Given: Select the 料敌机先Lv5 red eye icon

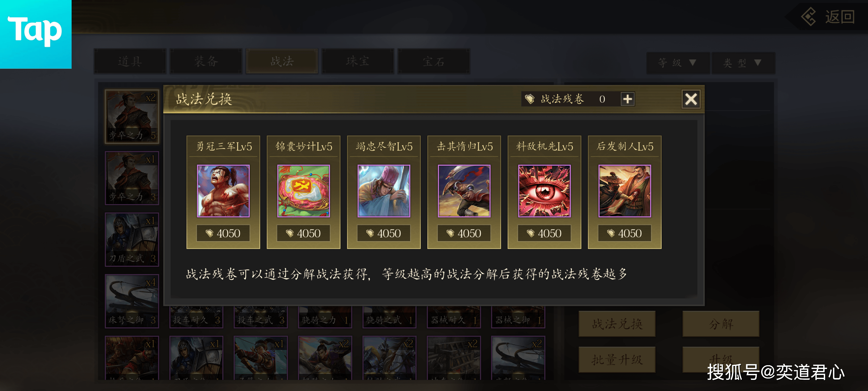Looking at the screenshot, I should click(544, 191).
